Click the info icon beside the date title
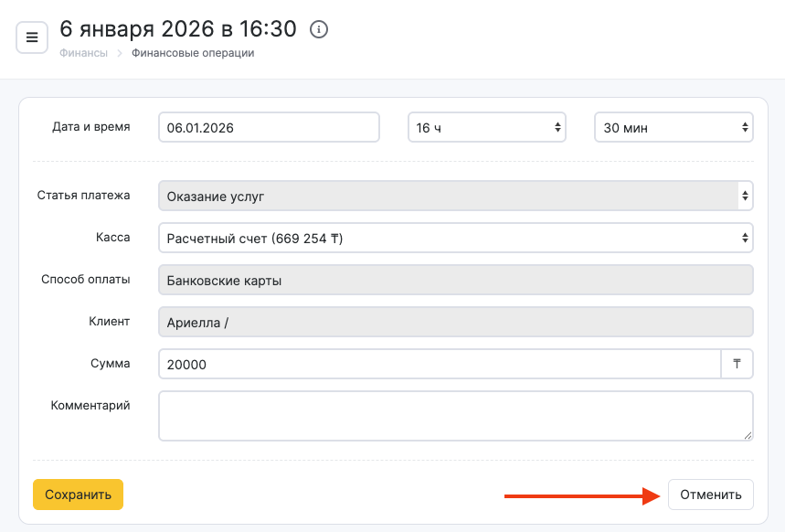This screenshot has height=532, width=785. [x=319, y=29]
